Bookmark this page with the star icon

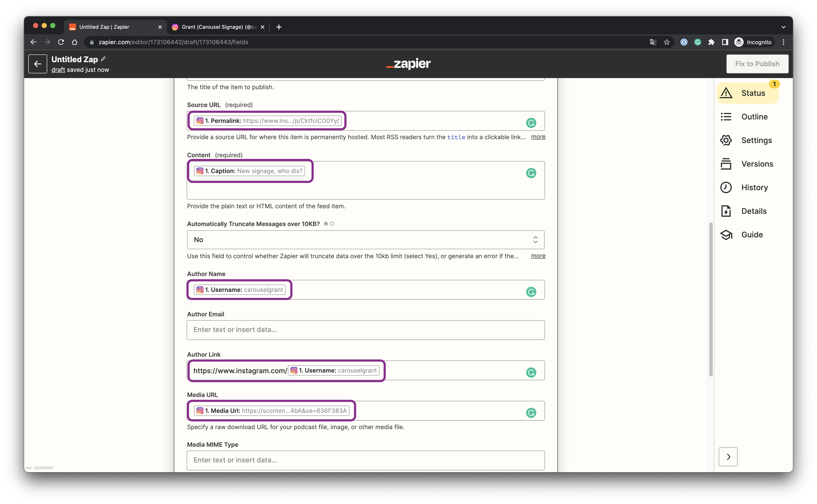[x=667, y=42]
